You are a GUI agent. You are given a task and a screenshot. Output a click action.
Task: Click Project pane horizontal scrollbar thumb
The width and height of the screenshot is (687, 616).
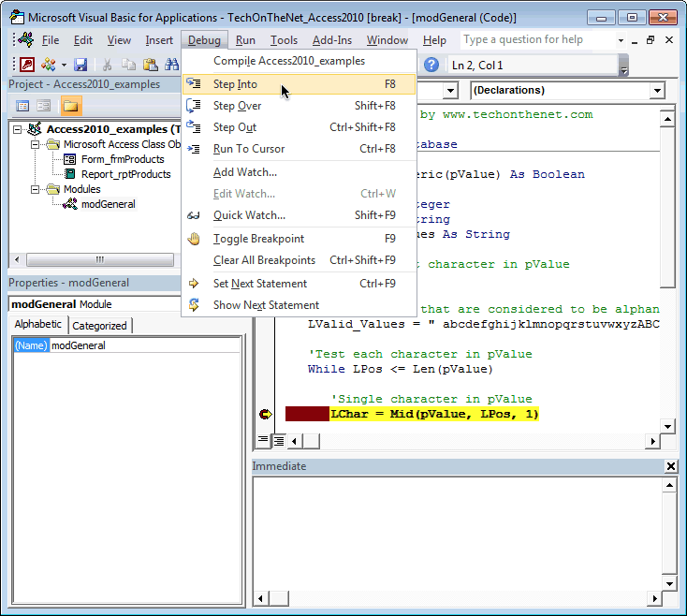pyautogui.click(x=100, y=259)
